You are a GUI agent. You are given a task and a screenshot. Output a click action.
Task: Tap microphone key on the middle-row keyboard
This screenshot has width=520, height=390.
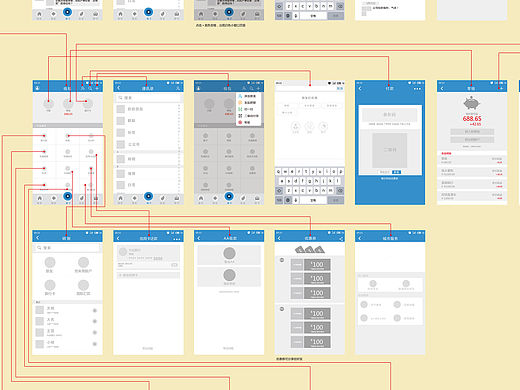click(x=296, y=200)
